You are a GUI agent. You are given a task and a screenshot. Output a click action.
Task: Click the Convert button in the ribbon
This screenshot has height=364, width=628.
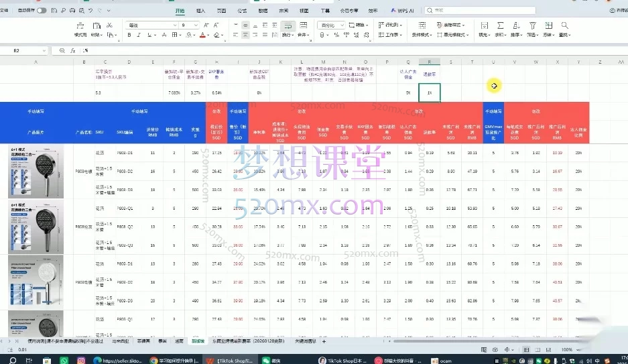tap(359, 25)
